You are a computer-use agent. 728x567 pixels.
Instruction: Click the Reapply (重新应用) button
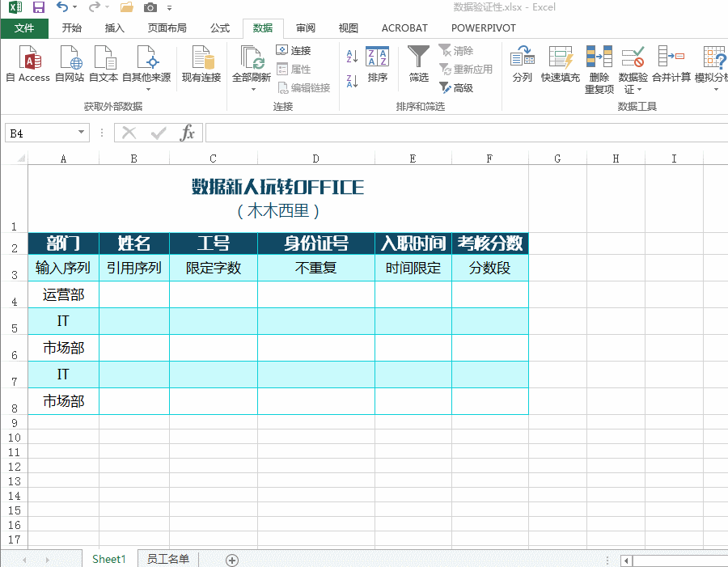tap(466, 70)
